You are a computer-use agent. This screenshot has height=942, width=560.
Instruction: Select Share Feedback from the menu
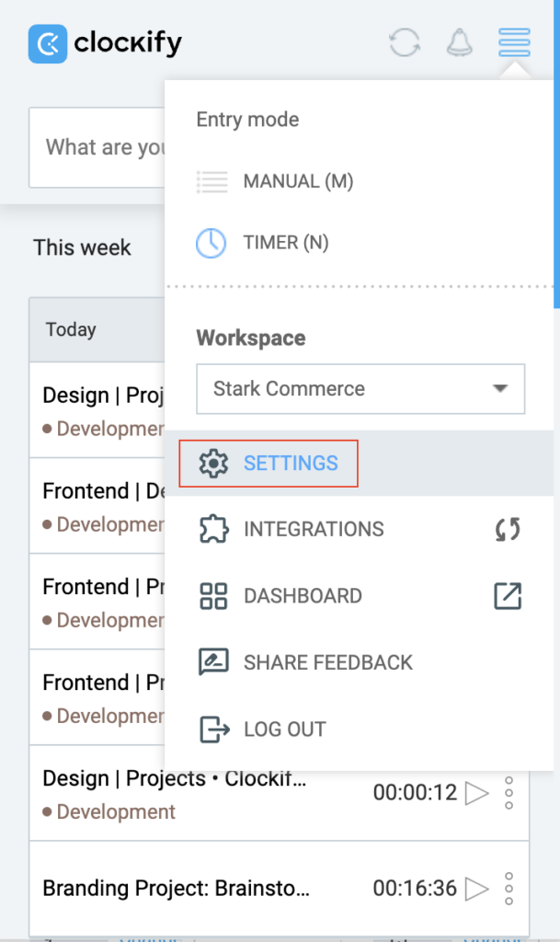click(327, 662)
